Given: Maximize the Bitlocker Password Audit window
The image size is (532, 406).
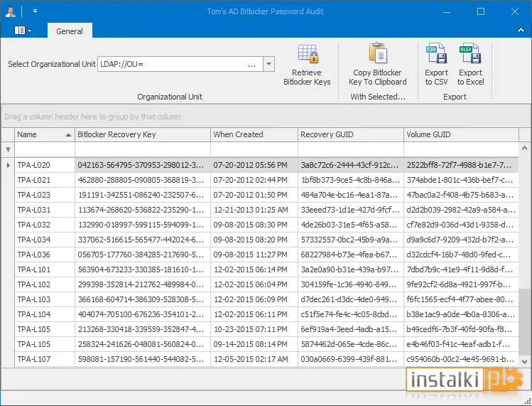Looking at the screenshot, I should [481, 11].
